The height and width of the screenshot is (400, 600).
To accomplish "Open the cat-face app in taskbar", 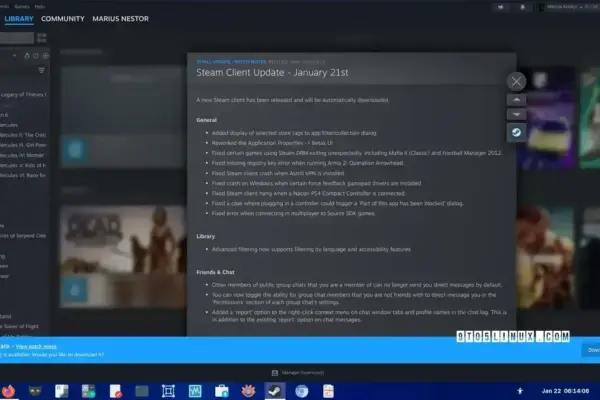I will click(35, 391).
